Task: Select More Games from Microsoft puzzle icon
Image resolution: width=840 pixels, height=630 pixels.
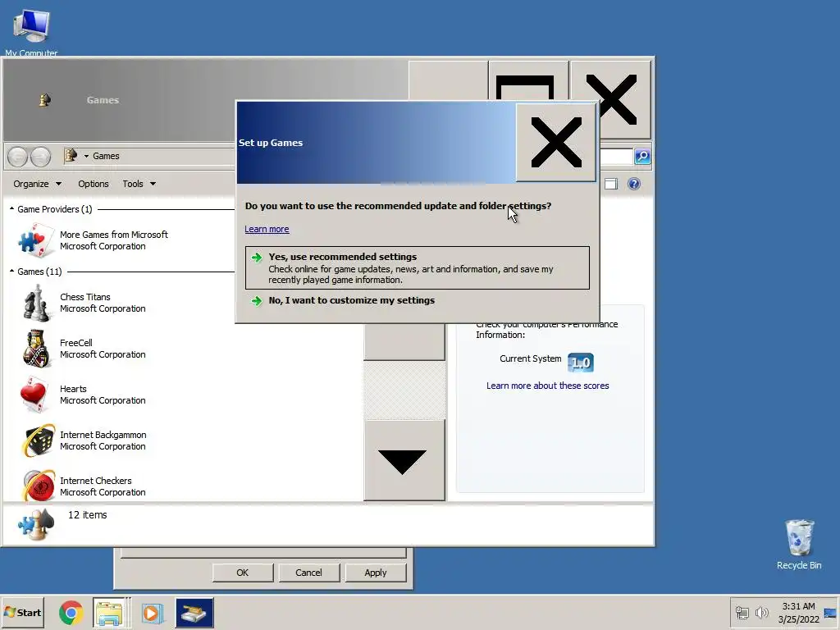Action: [x=36, y=240]
